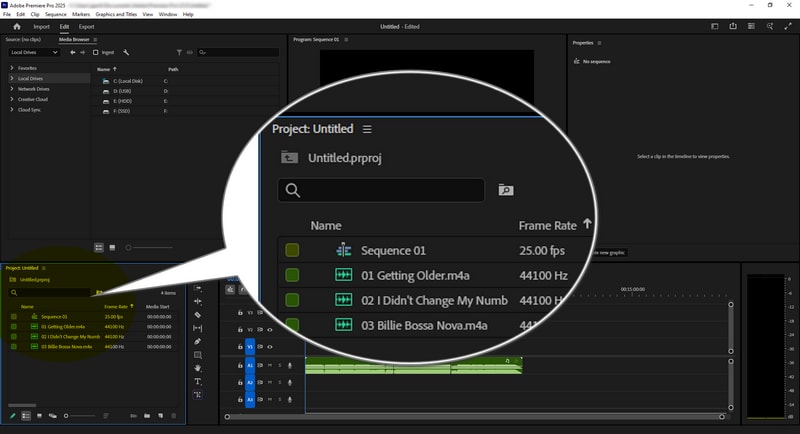Click the bottom tool icon below Type tool
The width and height of the screenshot is (800, 434).
[x=197, y=395]
